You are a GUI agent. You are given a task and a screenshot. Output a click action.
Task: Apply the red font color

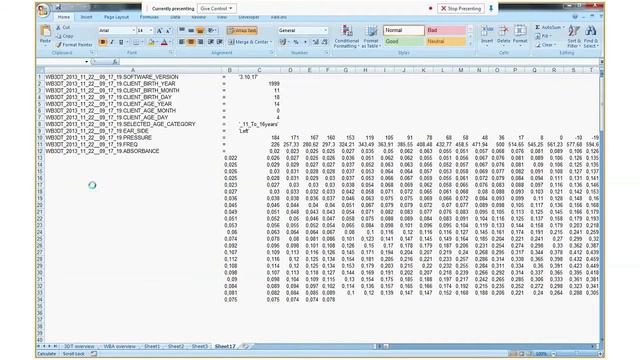(x=164, y=42)
